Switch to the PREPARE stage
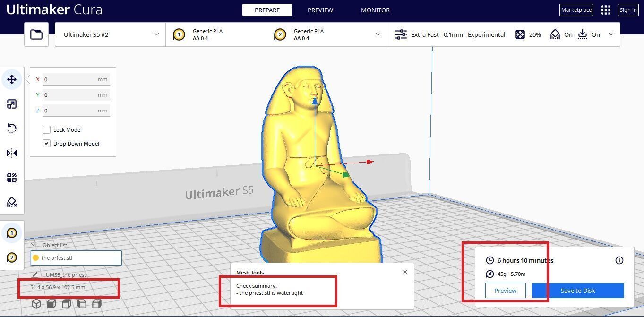The image size is (644, 317). tap(267, 10)
